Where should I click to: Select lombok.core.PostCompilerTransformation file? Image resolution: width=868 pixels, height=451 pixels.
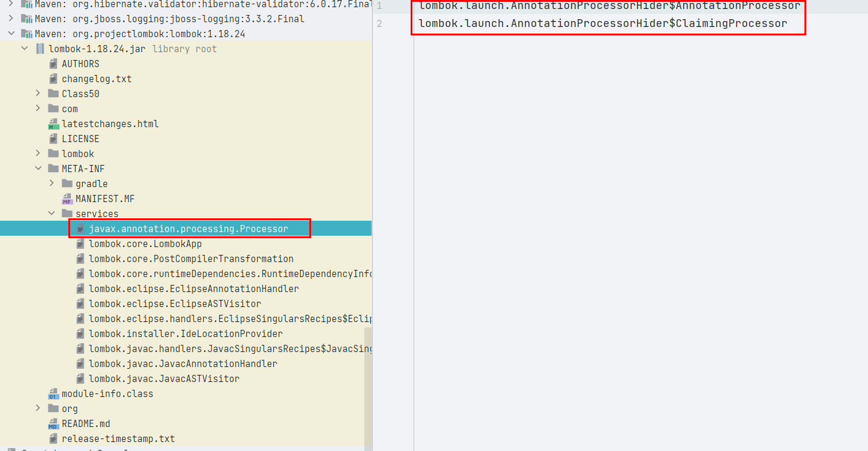tap(191, 258)
